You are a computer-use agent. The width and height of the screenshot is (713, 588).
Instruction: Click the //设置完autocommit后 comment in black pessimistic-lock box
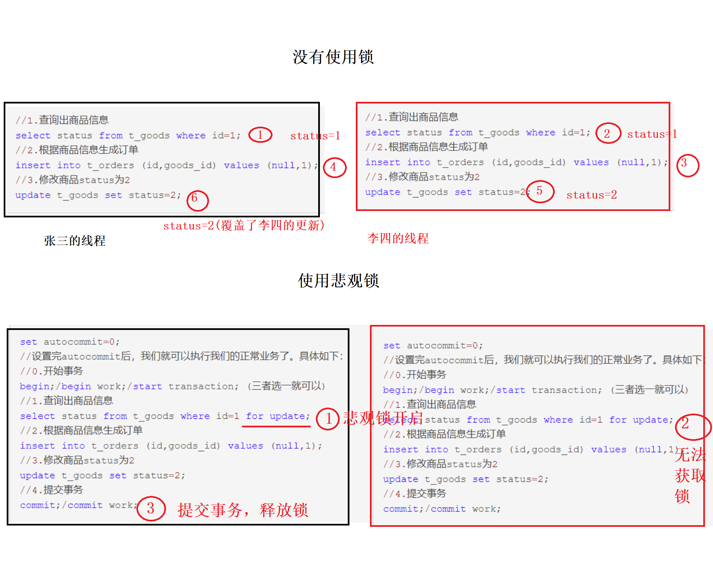point(181,356)
